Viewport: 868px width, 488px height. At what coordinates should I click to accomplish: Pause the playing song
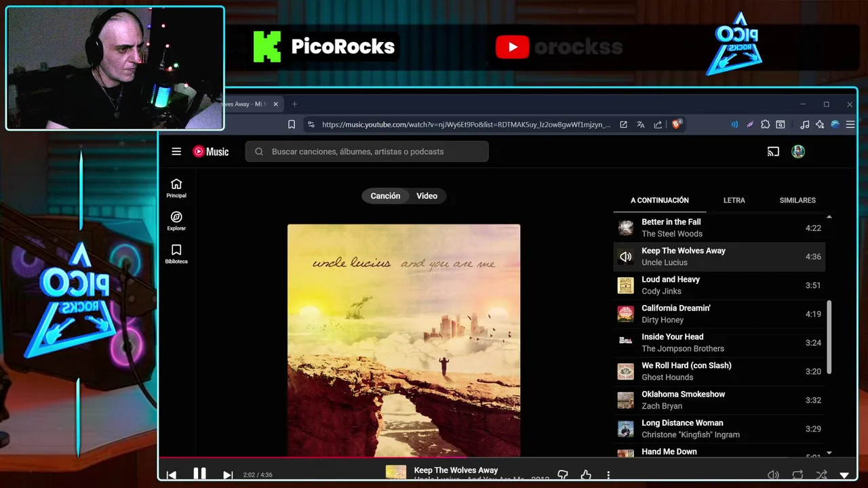[x=199, y=474]
